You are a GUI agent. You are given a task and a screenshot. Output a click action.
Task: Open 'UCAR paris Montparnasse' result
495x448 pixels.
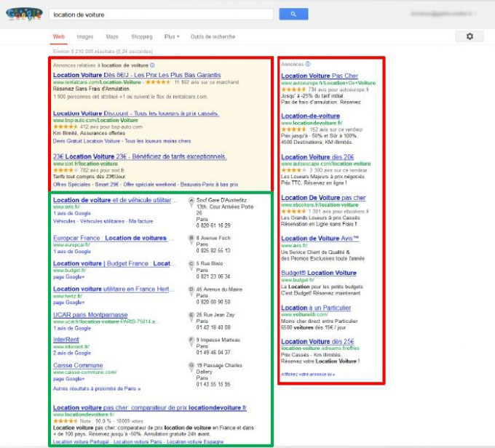tap(90, 315)
